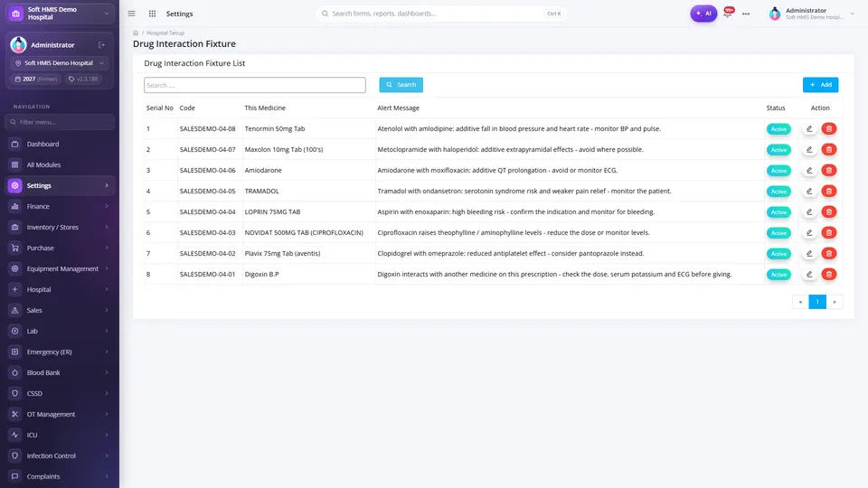868x488 pixels.
Task: Expand the Inventory / Stores section
Action: [x=60, y=227]
